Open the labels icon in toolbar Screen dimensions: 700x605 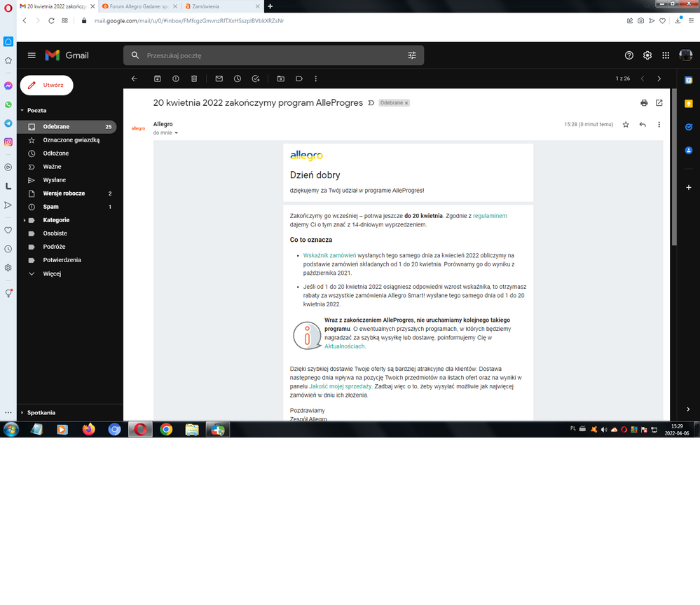pos(299,79)
